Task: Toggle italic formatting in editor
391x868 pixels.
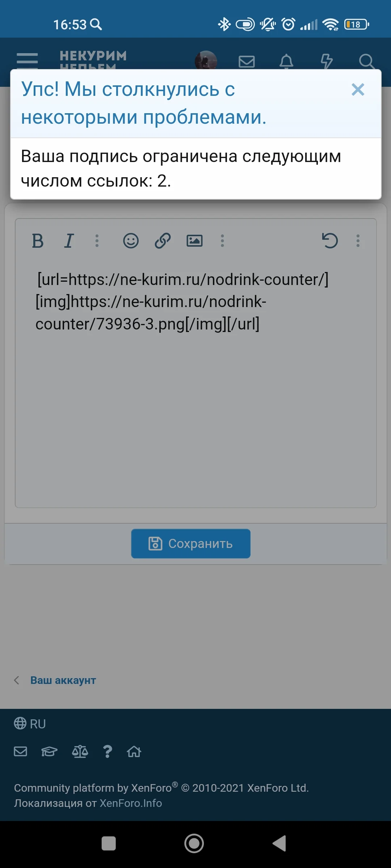Action: [69, 241]
